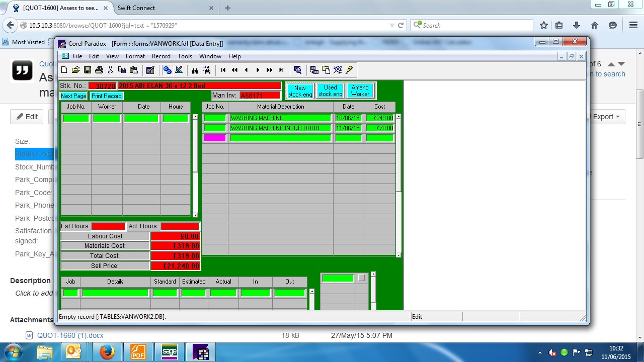Click the Save diskette icon
Image resolution: width=644 pixels, height=362 pixels.
tap(88, 70)
